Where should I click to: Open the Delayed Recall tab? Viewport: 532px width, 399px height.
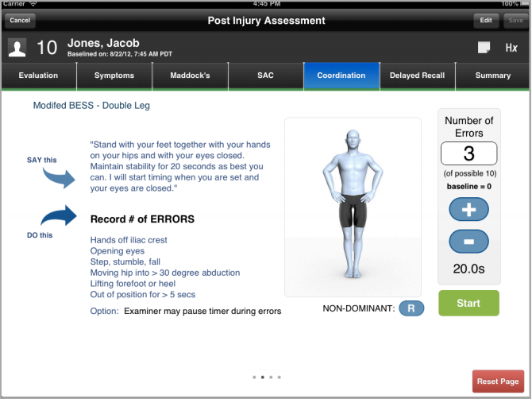pos(418,76)
